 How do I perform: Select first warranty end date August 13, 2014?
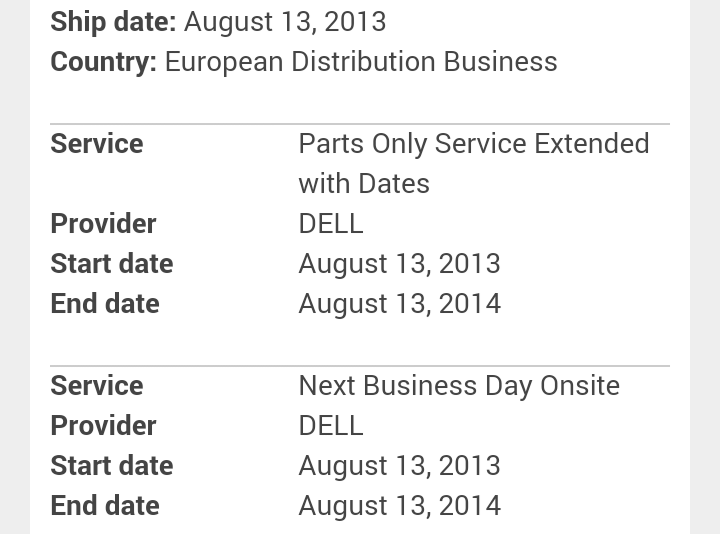[399, 304]
